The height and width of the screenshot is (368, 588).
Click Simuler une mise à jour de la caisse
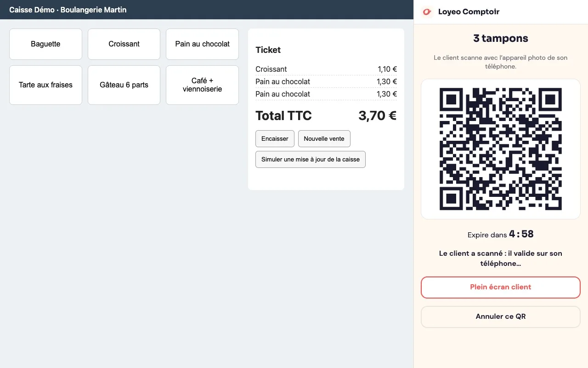pyautogui.click(x=311, y=159)
